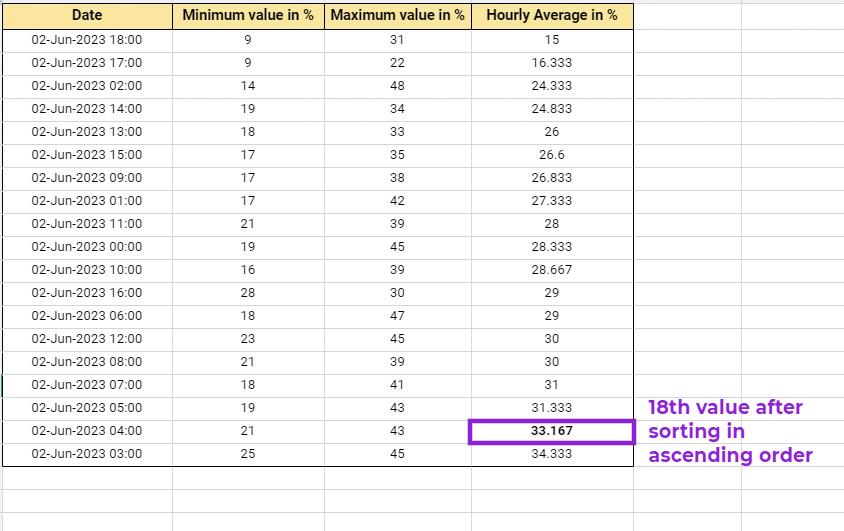Click the date cell 02-Jun-2023 09:00
Viewport: 844px width, 531px height.
[87, 178]
